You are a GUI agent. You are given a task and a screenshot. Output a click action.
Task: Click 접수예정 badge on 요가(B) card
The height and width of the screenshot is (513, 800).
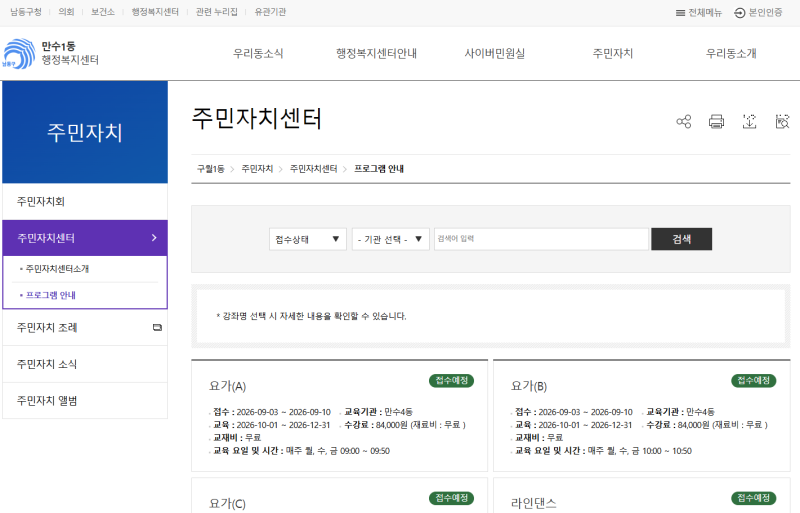click(754, 380)
